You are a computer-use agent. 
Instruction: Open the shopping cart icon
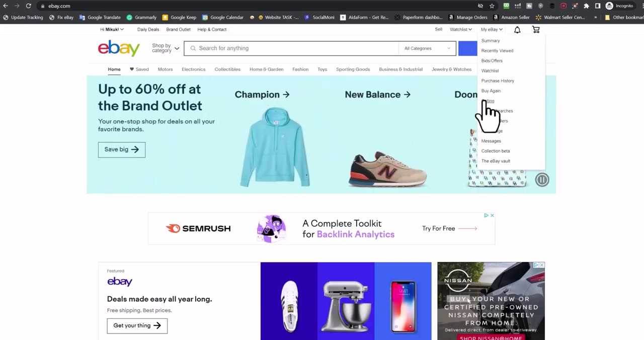point(536,30)
